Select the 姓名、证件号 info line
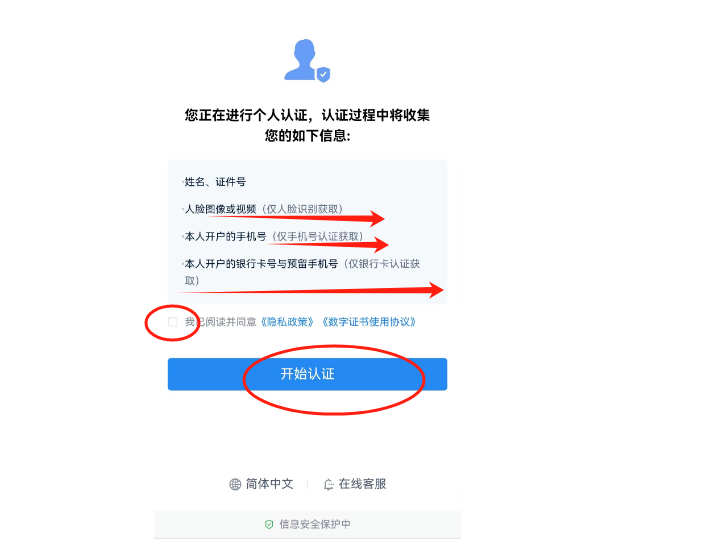Image resolution: width=706 pixels, height=540 pixels. 215,182
